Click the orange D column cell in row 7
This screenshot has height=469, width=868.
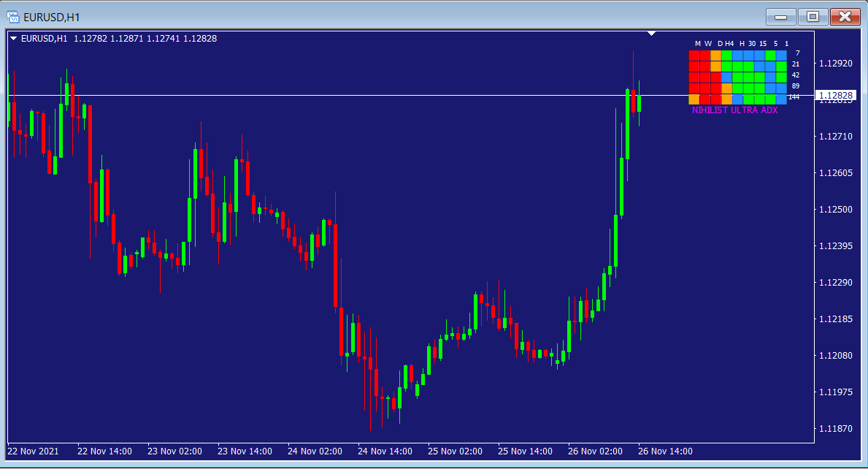716,56
